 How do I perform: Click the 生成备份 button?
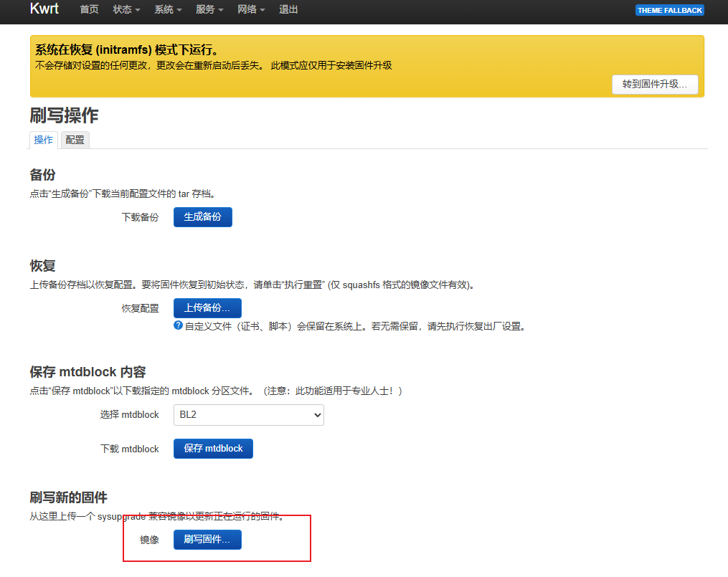click(203, 217)
